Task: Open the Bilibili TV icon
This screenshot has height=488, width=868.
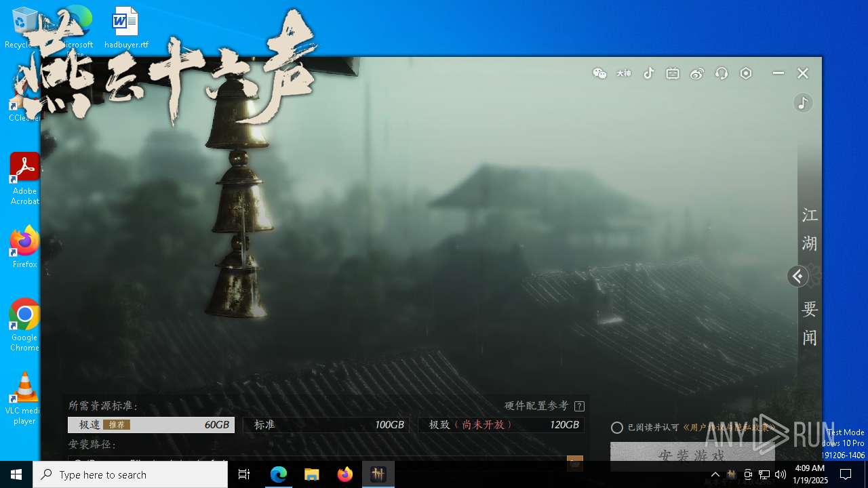Action: click(x=673, y=73)
